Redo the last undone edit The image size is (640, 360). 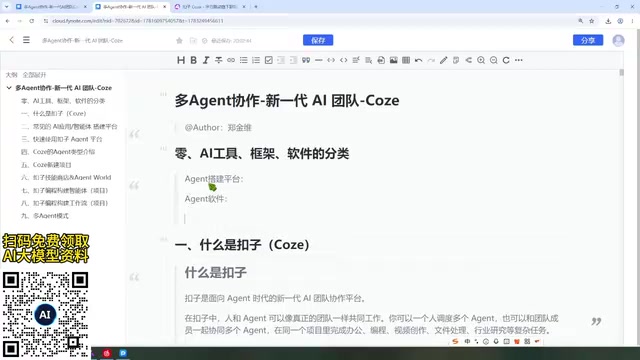431,60
